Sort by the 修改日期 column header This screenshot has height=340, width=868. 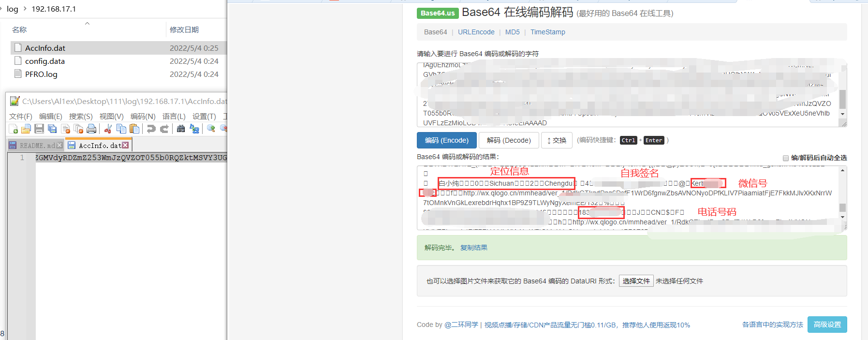coord(184,30)
